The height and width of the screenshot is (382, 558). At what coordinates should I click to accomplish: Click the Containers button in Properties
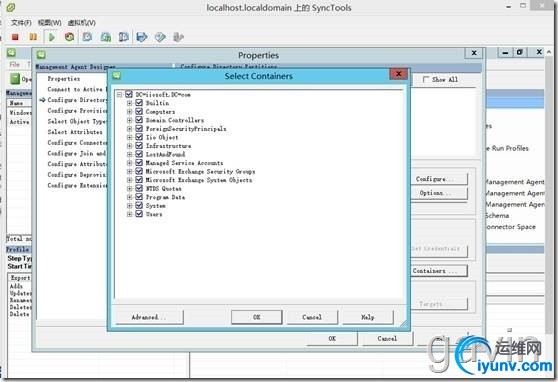439,271
